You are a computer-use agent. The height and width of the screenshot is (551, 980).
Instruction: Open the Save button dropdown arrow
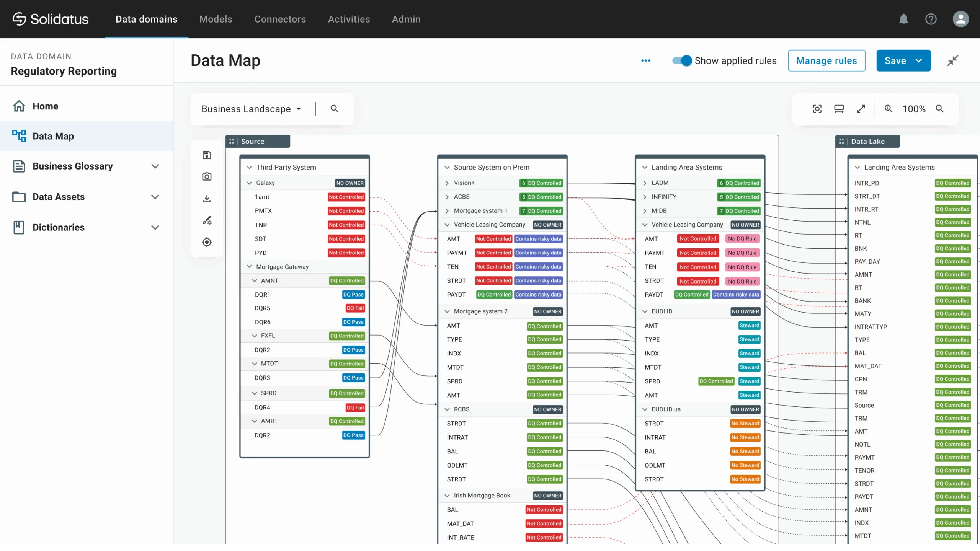pyautogui.click(x=919, y=60)
